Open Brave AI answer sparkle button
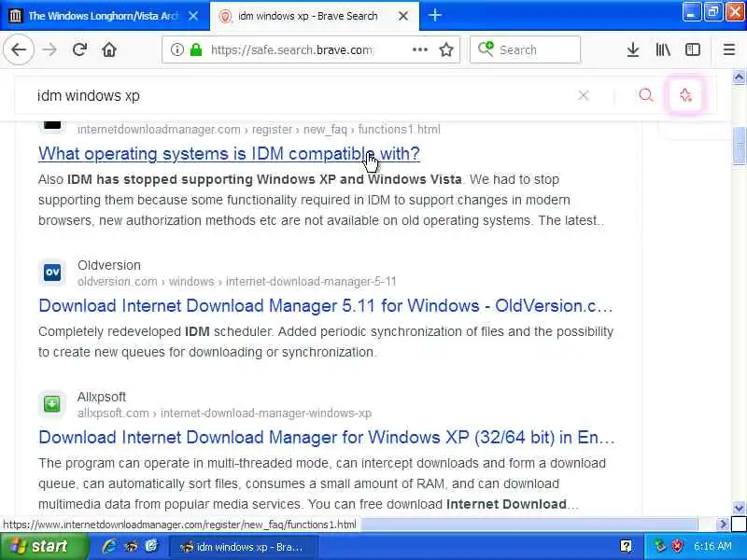The height and width of the screenshot is (560, 747). click(685, 95)
